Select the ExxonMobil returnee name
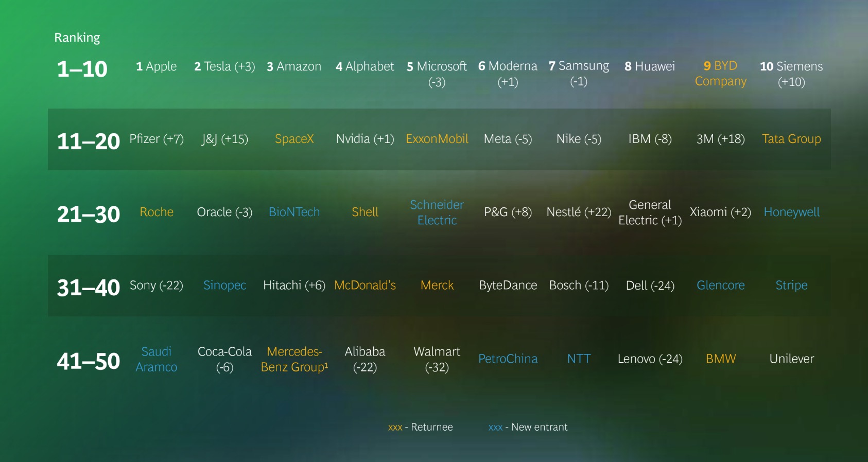Viewport: 868px width, 462px height. (x=437, y=139)
